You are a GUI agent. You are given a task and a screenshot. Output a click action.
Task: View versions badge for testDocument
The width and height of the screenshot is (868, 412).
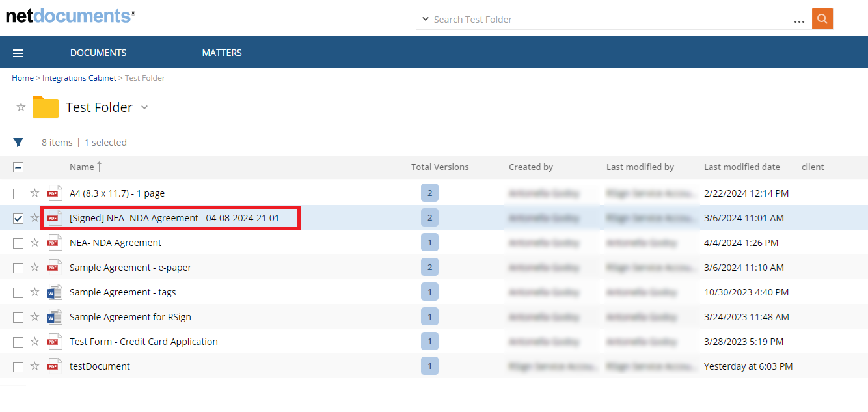429,366
